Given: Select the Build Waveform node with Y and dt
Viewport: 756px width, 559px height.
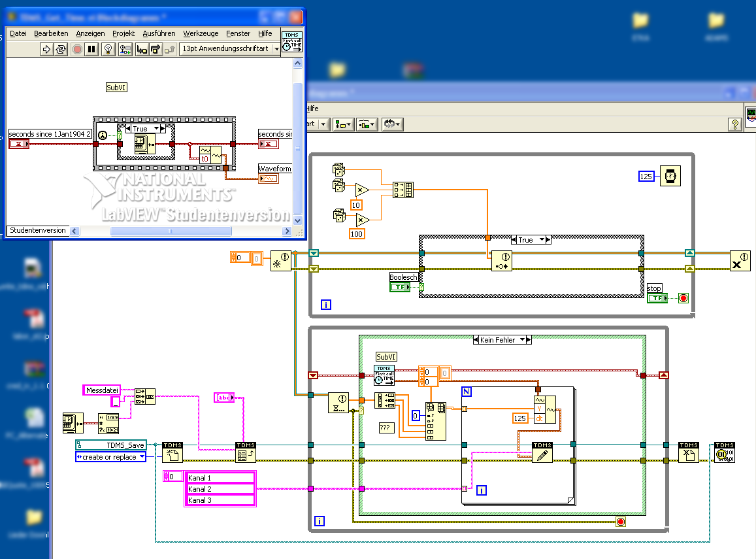Looking at the screenshot, I should (x=545, y=410).
